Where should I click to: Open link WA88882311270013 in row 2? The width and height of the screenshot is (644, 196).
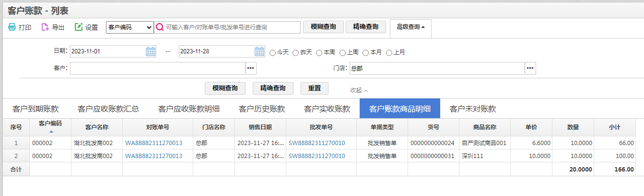coord(153,156)
